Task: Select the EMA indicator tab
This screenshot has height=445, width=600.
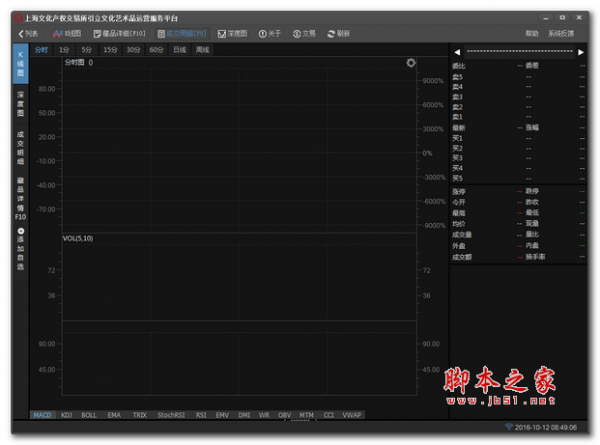Action: click(114, 415)
